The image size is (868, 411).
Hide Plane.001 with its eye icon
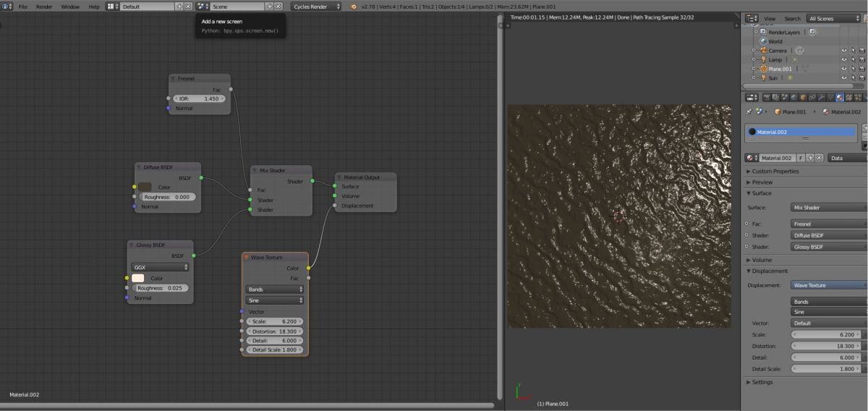843,69
